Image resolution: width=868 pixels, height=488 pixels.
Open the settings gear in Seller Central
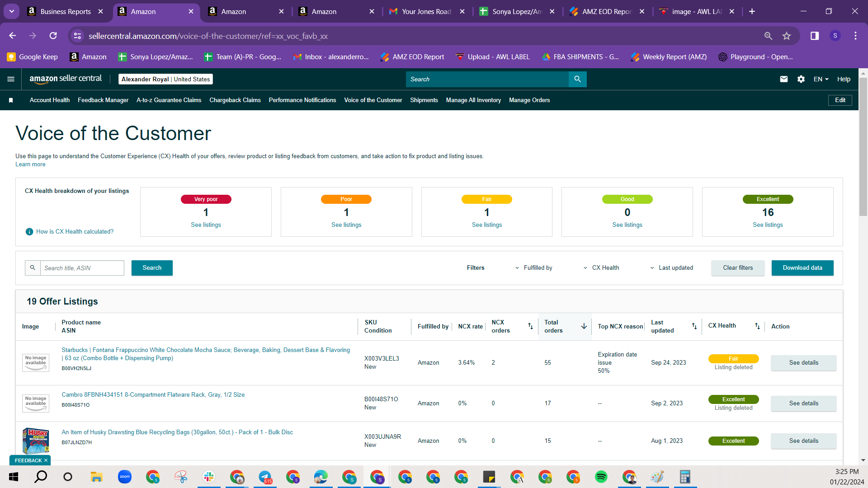(801, 79)
